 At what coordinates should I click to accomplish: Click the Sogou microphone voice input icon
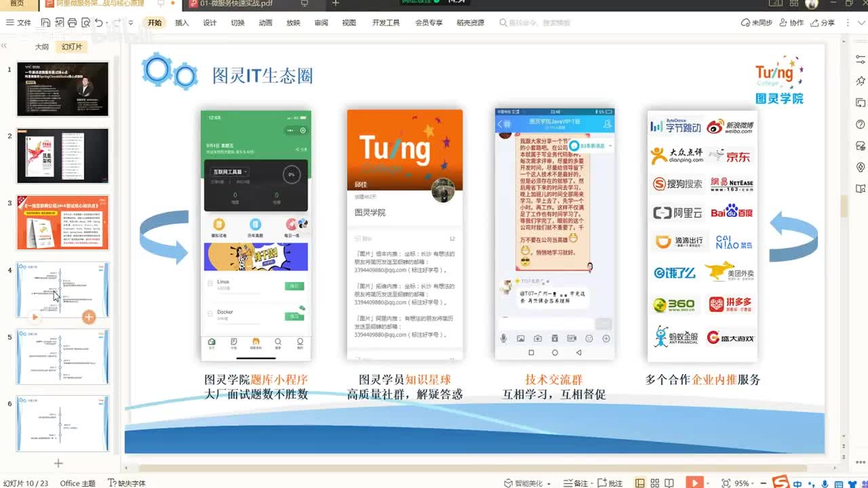tap(825, 483)
